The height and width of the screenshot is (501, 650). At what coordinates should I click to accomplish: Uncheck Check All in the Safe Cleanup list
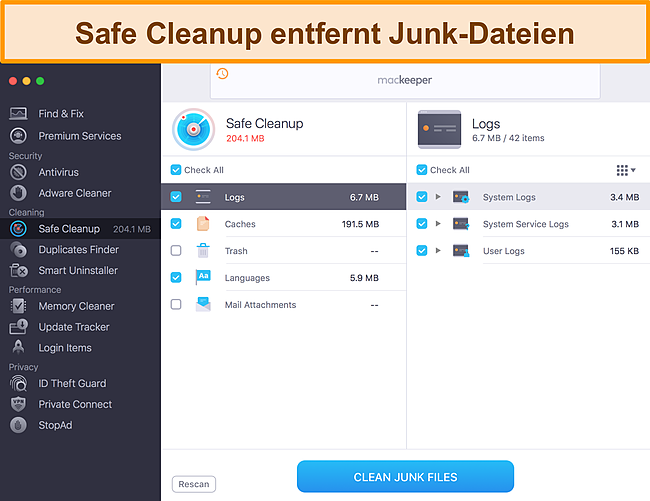click(x=176, y=170)
